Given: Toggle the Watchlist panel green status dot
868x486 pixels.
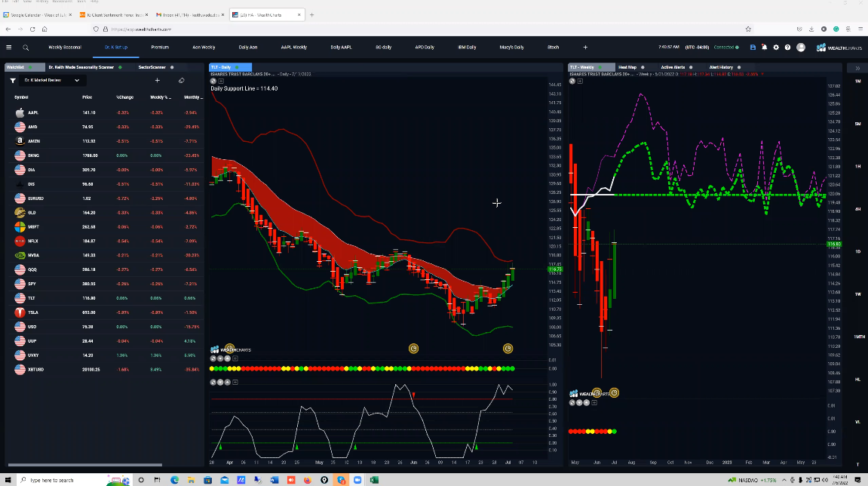Looking at the screenshot, I should (x=30, y=68).
